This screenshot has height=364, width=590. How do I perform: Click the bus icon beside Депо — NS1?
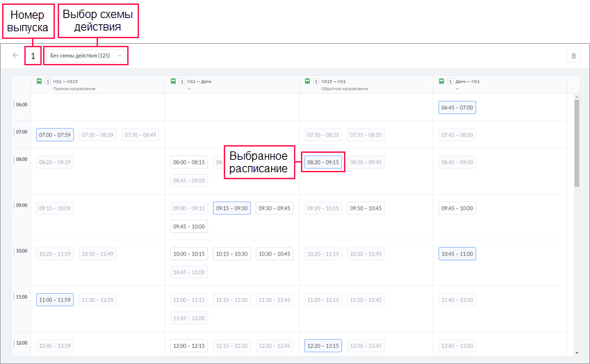coord(441,81)
